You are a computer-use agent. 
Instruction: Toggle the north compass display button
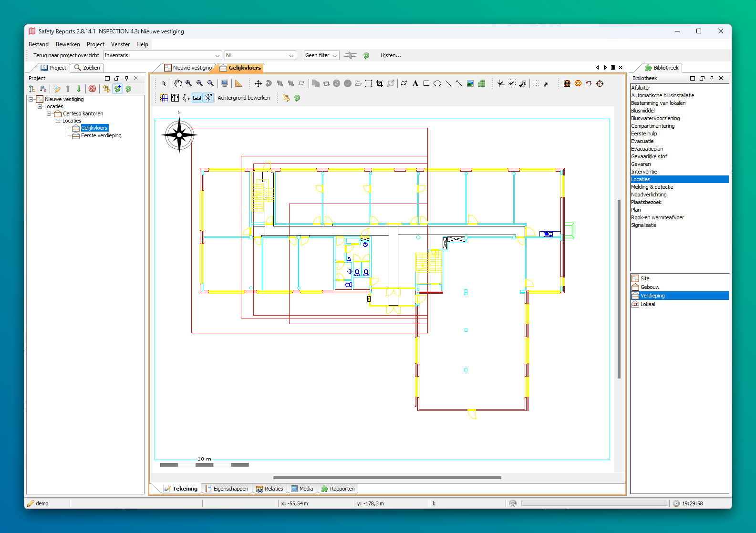(x=208, y=98)
